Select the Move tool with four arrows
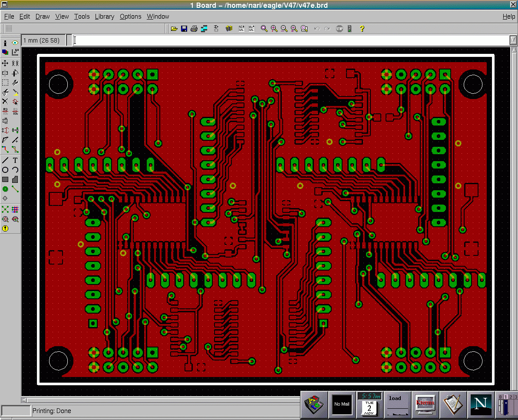518x420 pixels. 5,63
